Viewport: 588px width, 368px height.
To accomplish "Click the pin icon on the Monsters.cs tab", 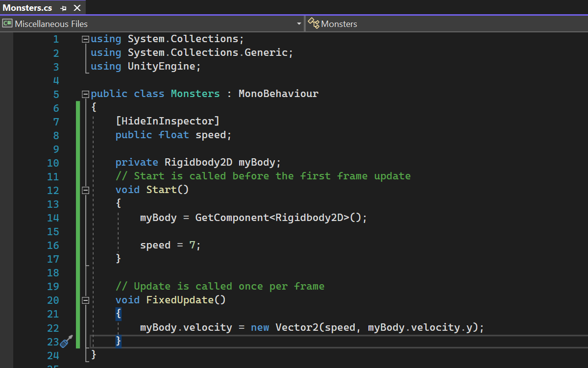I will pyautogui.click(x=63, y=8).
